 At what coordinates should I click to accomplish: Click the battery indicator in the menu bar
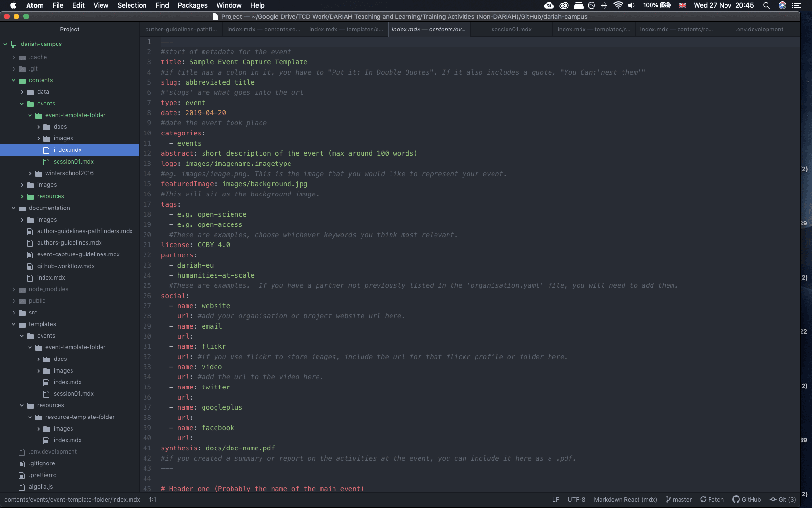[656, 6]
